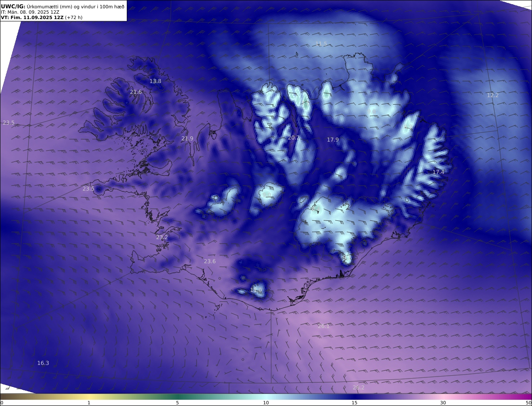Click the 20.2 map value
The height and width of the screenshot is (406, 532).
tap(294, 137)
